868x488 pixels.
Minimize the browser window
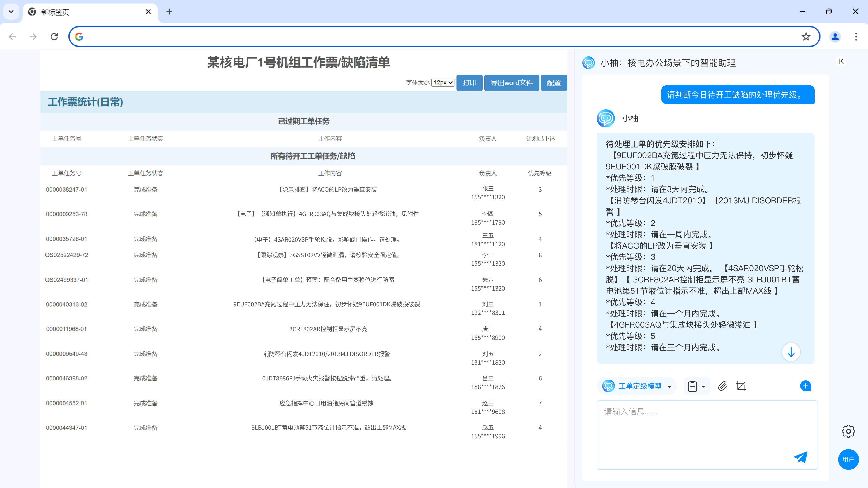click(x=802, y=12)
